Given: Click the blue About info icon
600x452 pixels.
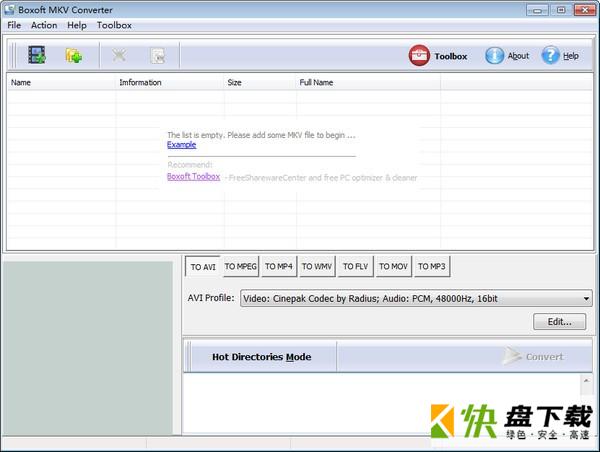Looking at the screenshot, I should click(x=494, y=56).
